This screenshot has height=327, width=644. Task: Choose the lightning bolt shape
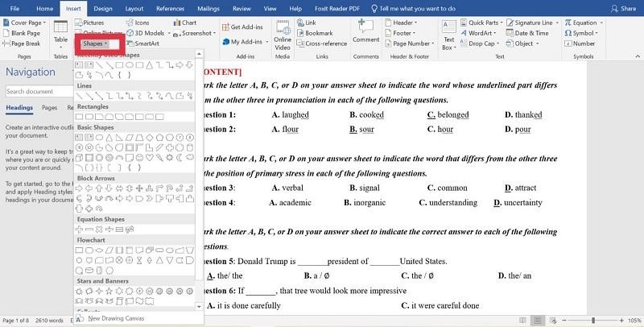pyautogui.click(x=159, y=158)
